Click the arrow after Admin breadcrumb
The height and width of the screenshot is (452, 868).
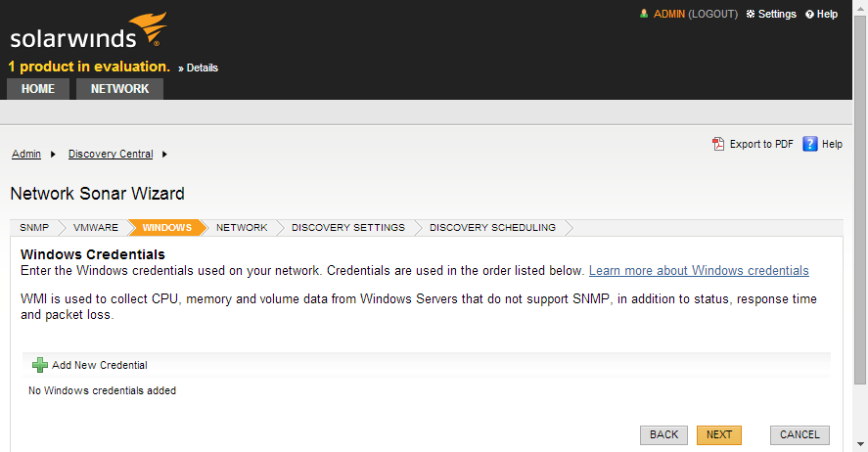click(53, 155)
